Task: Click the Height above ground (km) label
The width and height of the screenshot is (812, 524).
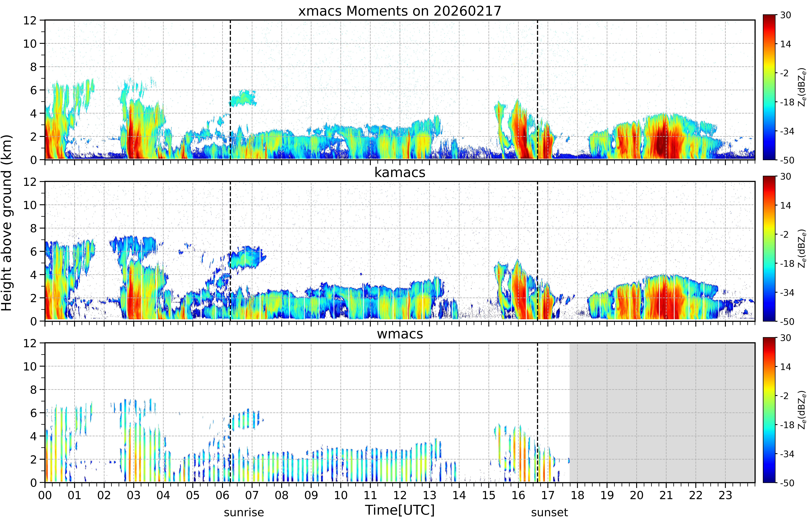Action: pyautogui.click(x=7, y=223)
